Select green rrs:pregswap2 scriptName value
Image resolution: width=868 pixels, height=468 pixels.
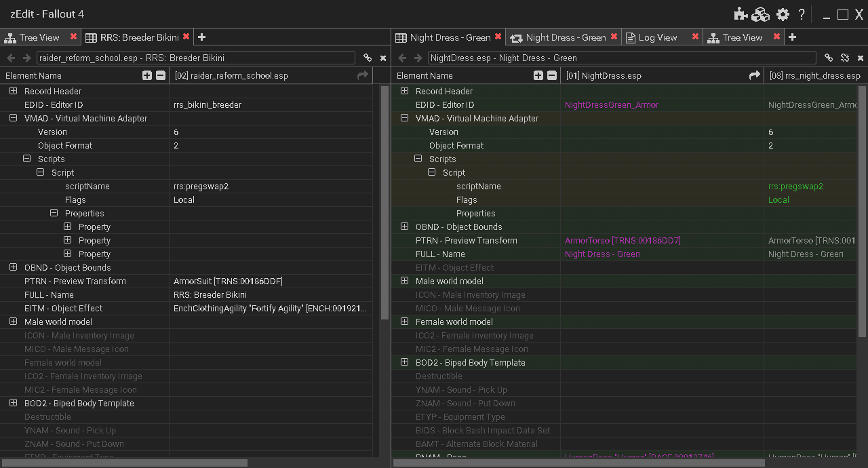coord(795,186)
